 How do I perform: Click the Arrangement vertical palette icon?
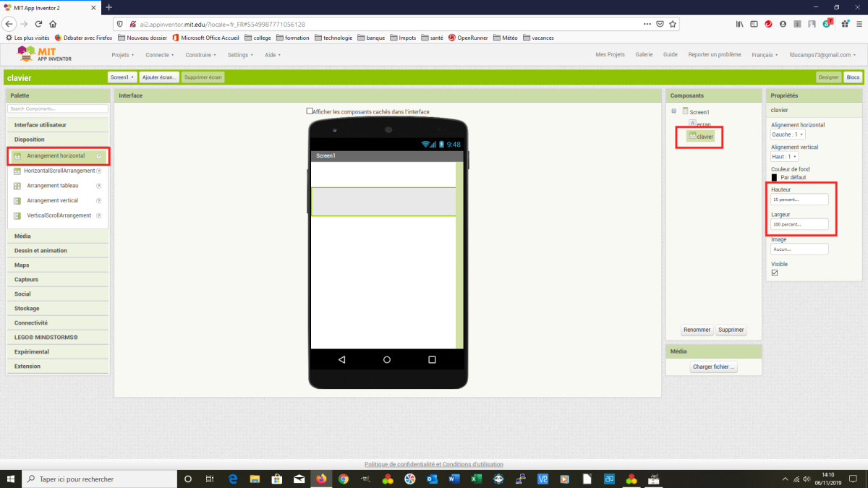point(17,201)
